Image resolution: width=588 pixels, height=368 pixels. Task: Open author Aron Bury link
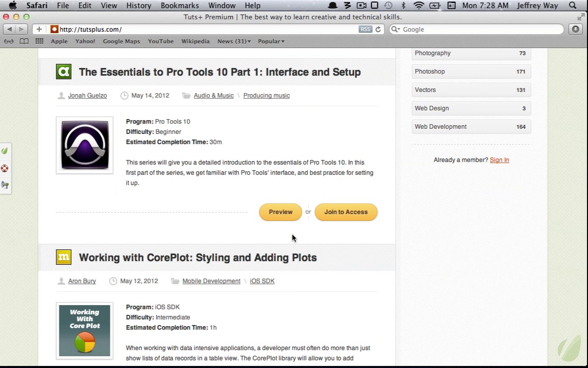(x=82, y=281)
